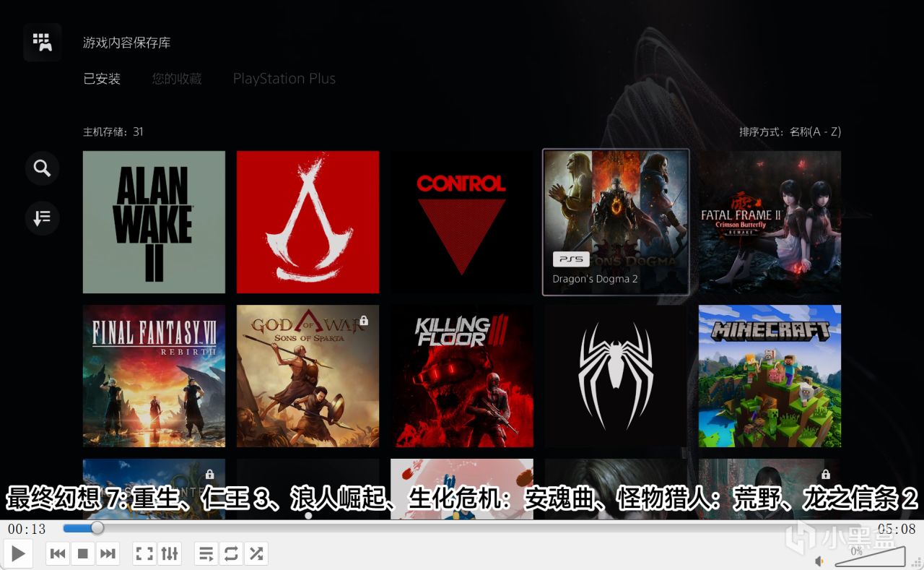The image size is (924, 570).
Task: Select the Control game tile
Action: pyautogui.click(x=462, y=222)
